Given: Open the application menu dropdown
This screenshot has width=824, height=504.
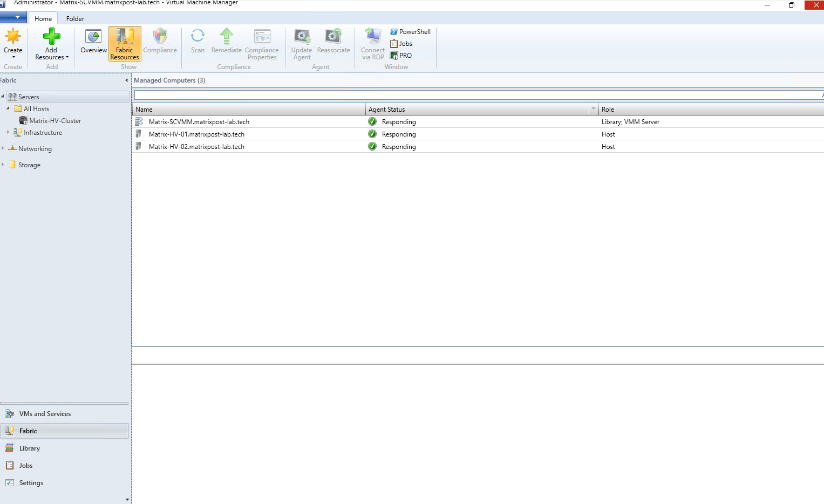Looking at the screenshot, I should 13,18.
